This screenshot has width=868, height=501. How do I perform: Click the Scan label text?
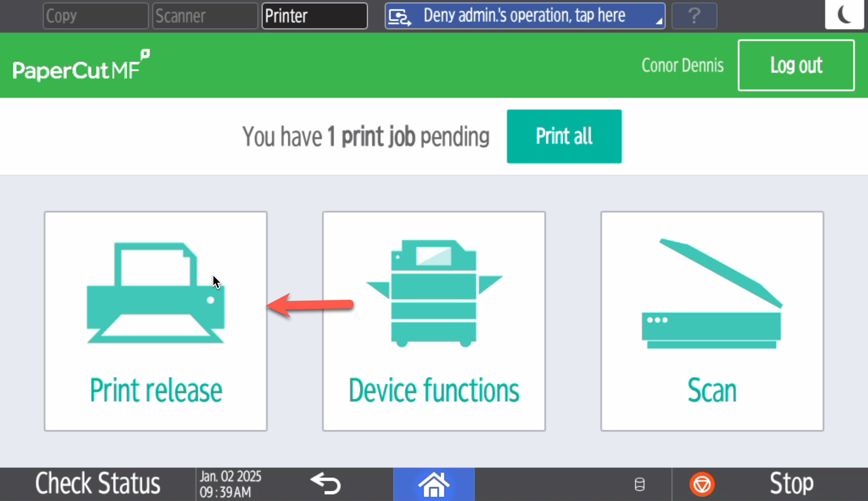pyautogui.click(x=712, y=390)
